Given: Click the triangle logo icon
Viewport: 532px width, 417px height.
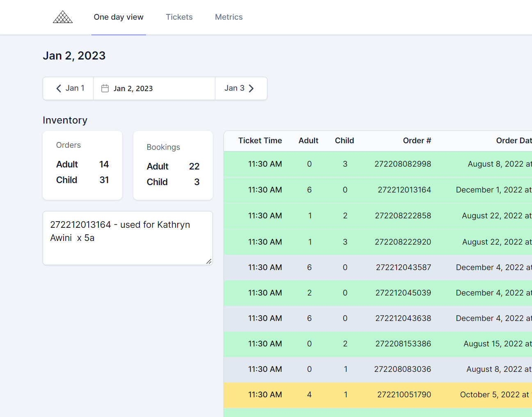Looking at the screenshot, I should pos(63,17).
